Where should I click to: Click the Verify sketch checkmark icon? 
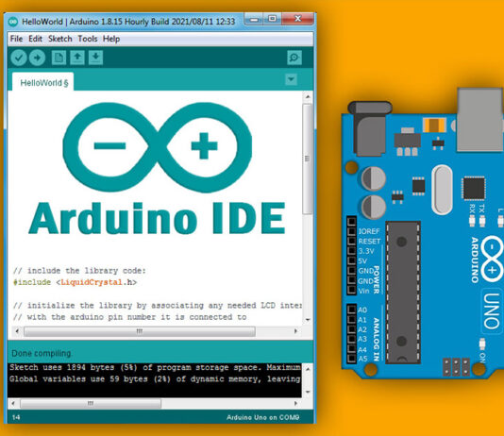(x=19, y=59)
